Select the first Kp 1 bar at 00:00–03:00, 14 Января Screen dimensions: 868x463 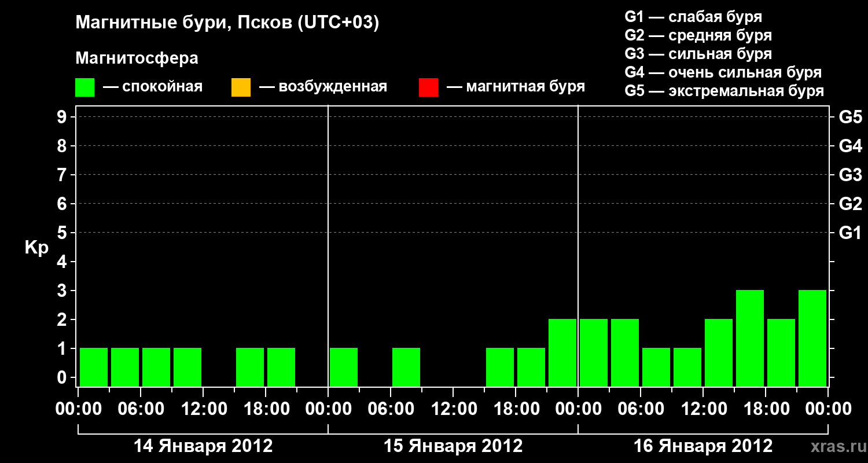point(94,367)
